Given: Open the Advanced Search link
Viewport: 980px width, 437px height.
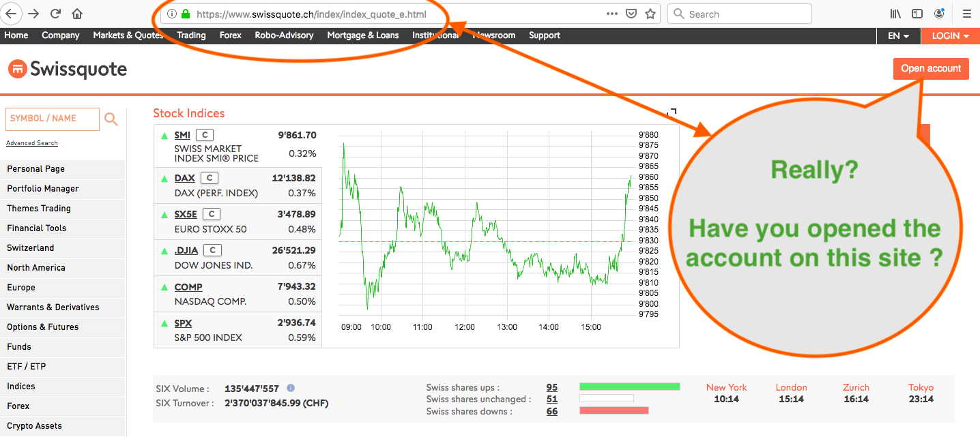Looking at the screenshot, I should point(32,143).
